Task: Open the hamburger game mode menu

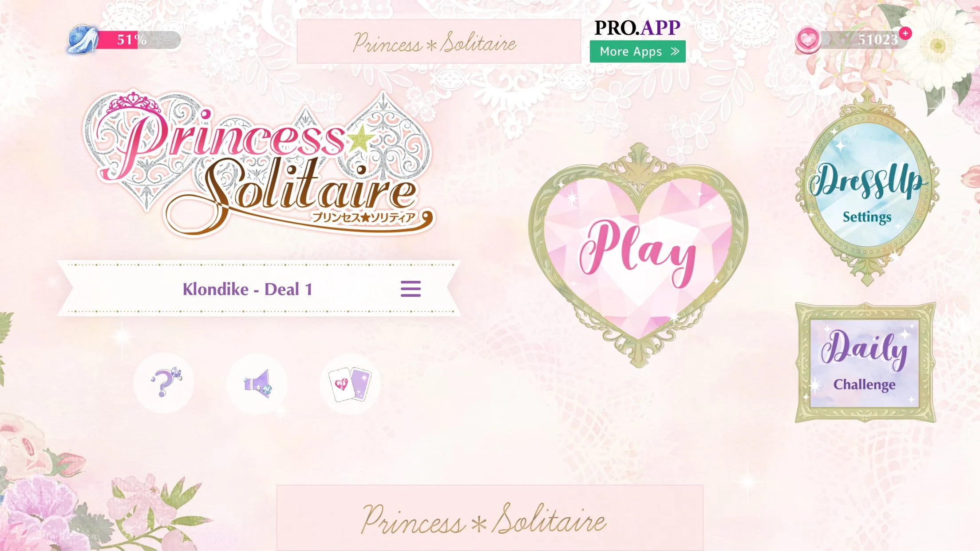Action: [x=411, y=289]
